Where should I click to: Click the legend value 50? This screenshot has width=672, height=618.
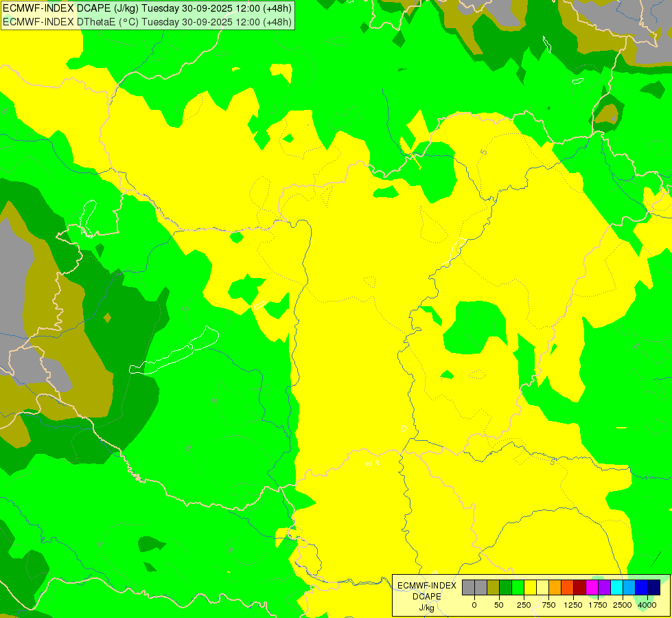click(499, 605)
